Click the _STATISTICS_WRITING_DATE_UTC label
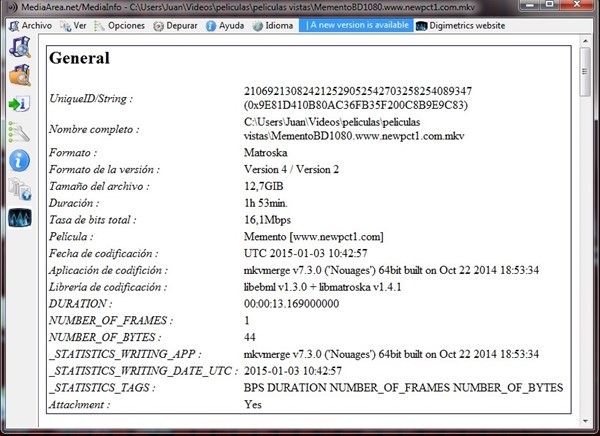The height and width of the screenshot is (436, 600). point(143,371)
